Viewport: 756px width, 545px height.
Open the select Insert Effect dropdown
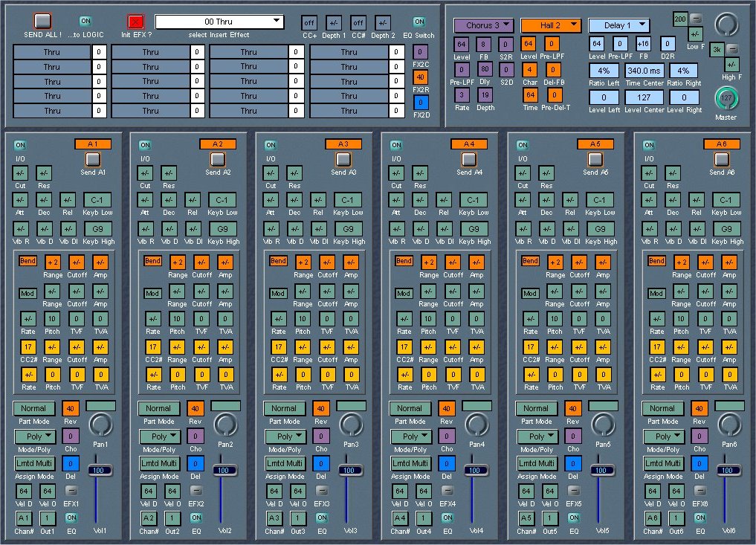tap(219, 22)
